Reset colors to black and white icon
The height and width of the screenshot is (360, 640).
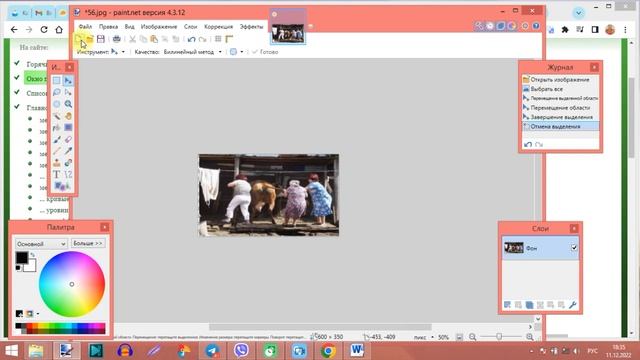point(18,268)
